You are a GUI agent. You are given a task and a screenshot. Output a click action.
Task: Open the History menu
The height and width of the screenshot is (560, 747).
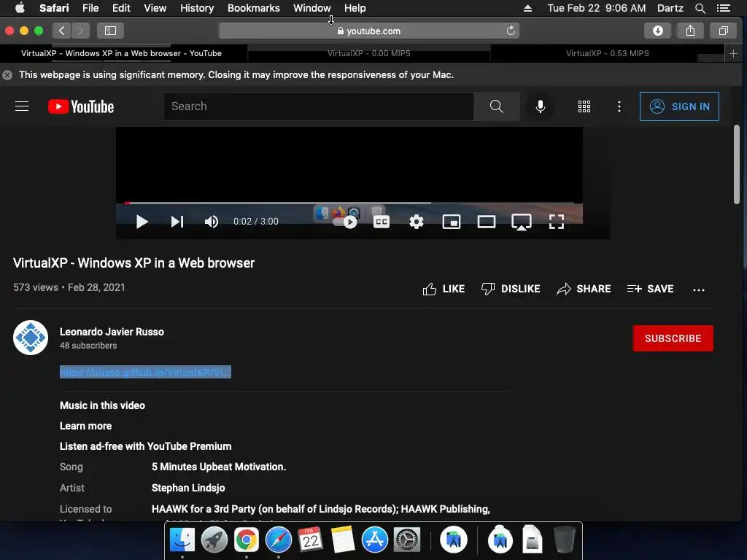tap(197, 8)
